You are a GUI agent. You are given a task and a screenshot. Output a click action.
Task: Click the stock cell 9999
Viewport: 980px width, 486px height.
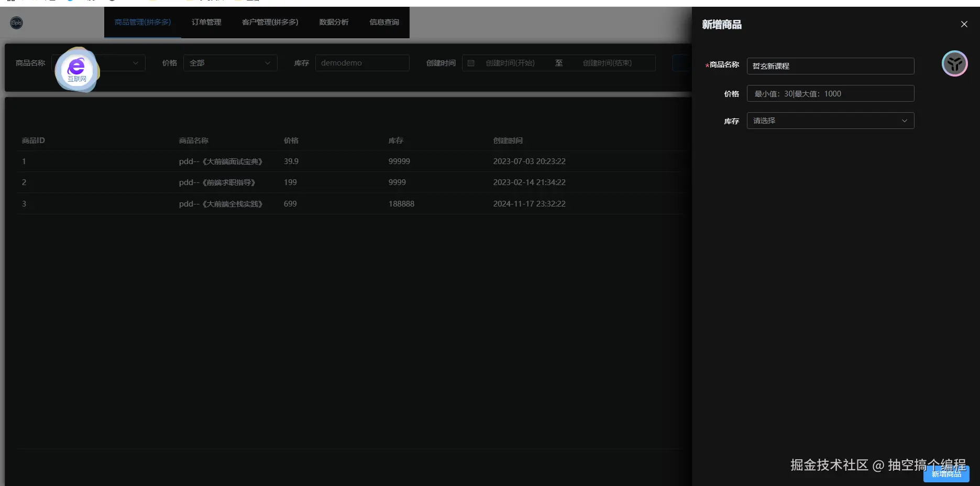(x=397, y=182)
